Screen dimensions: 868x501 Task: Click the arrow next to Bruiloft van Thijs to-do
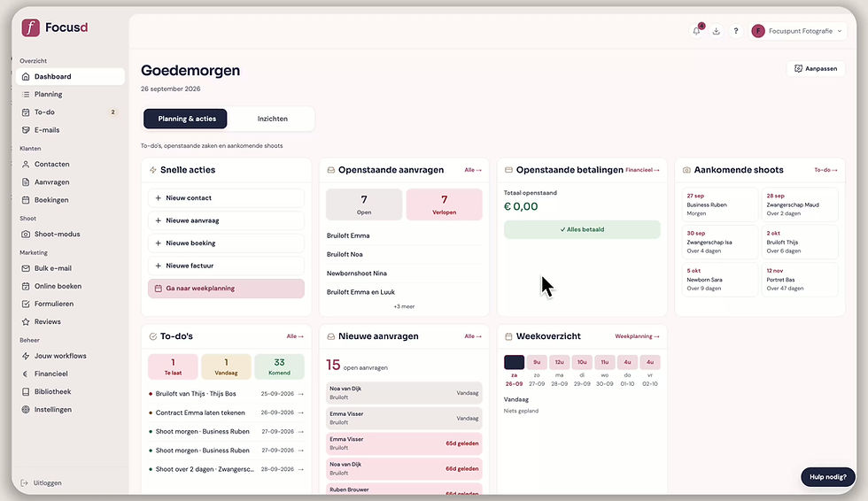[x=301, y=394]
